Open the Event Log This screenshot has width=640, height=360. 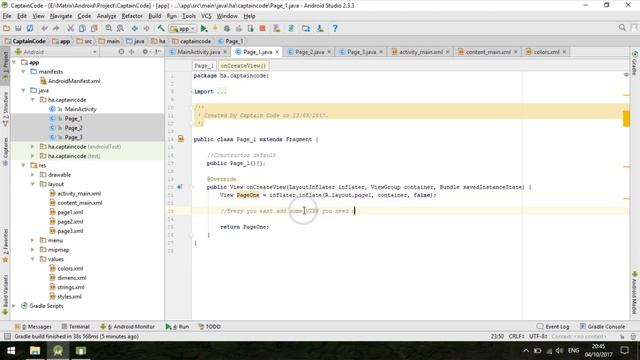point(553,327)
